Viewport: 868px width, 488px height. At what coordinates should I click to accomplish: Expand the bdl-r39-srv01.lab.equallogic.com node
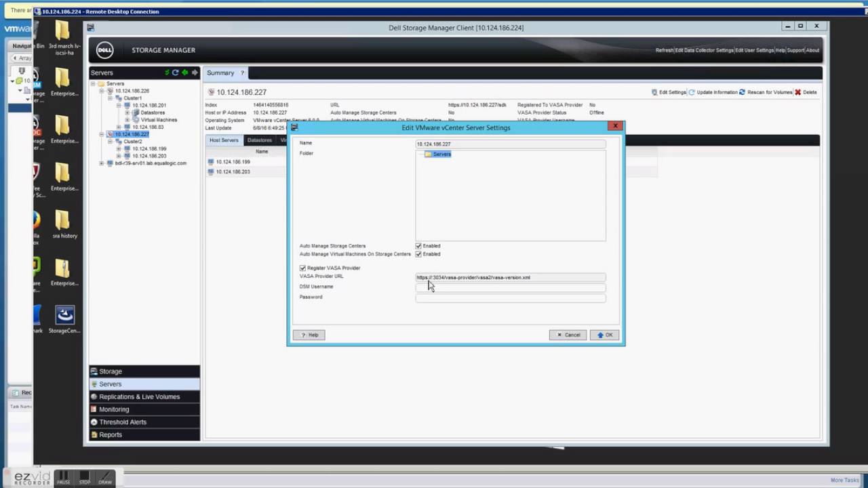102,163
